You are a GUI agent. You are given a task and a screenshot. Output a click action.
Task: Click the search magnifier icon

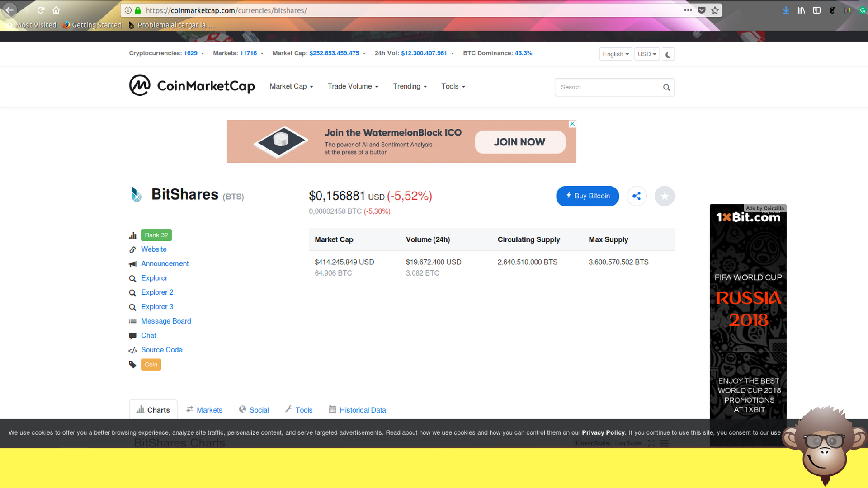[666, 88]
